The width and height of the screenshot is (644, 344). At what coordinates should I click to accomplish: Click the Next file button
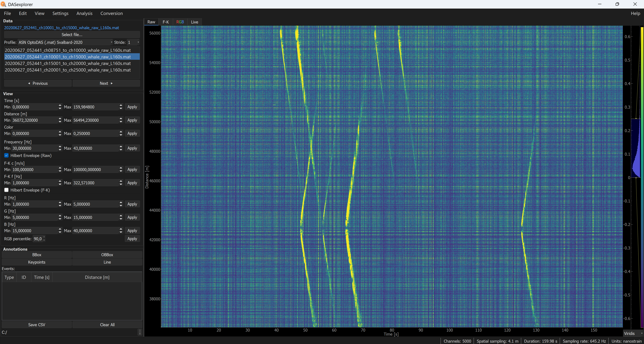(106, 83)
